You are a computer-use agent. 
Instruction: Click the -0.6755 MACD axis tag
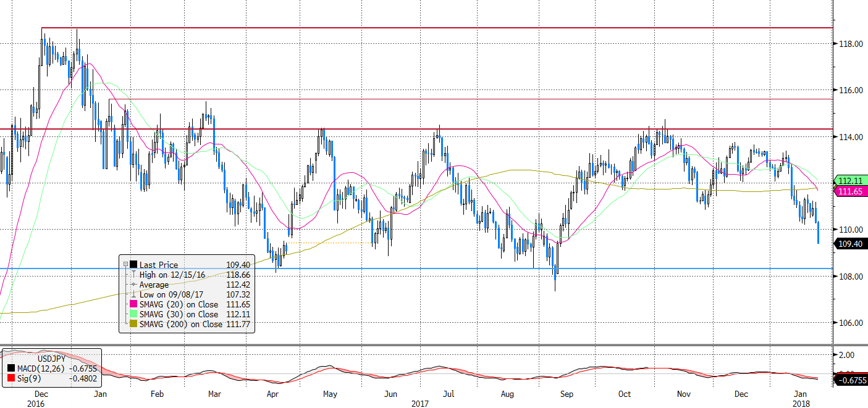pos(849,380)
